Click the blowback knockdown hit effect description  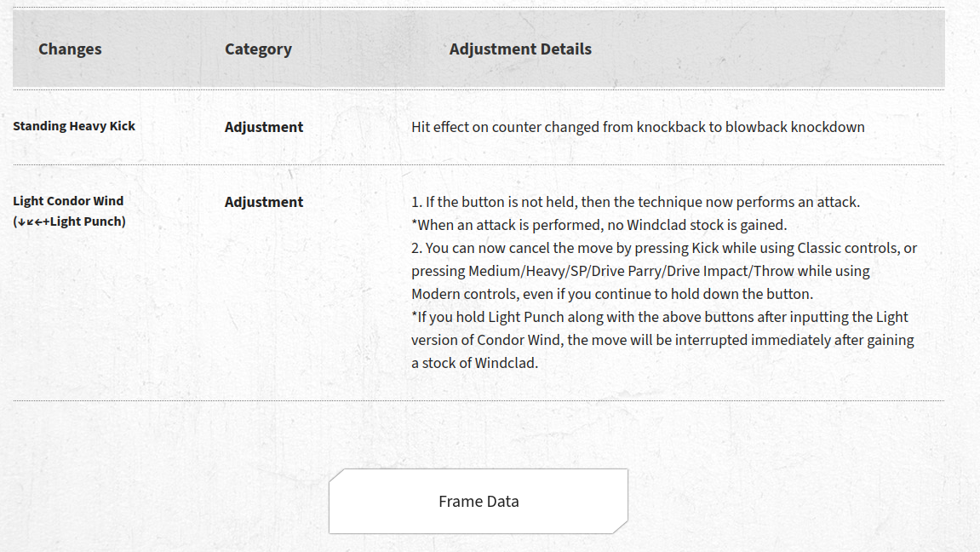click(638, 127)
